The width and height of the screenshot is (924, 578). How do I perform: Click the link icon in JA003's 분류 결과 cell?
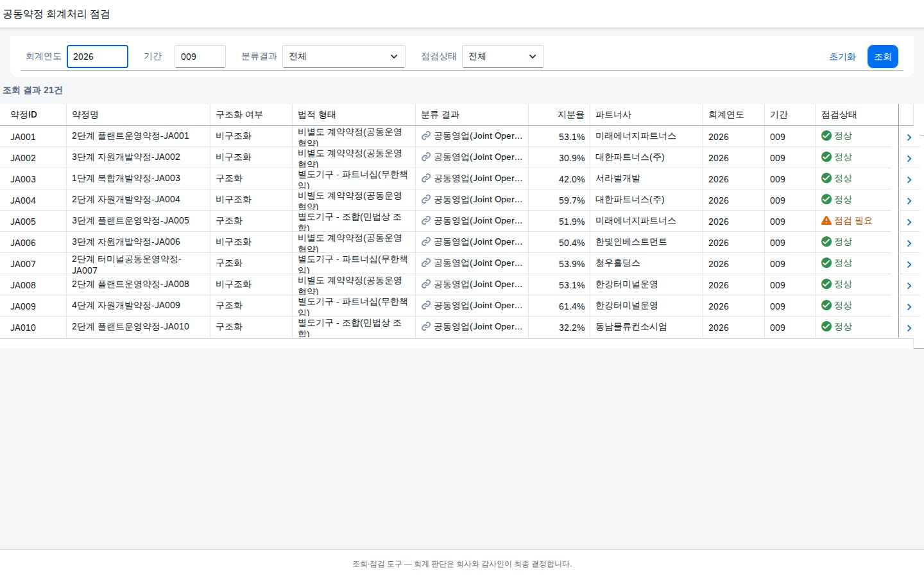point(425,179)
